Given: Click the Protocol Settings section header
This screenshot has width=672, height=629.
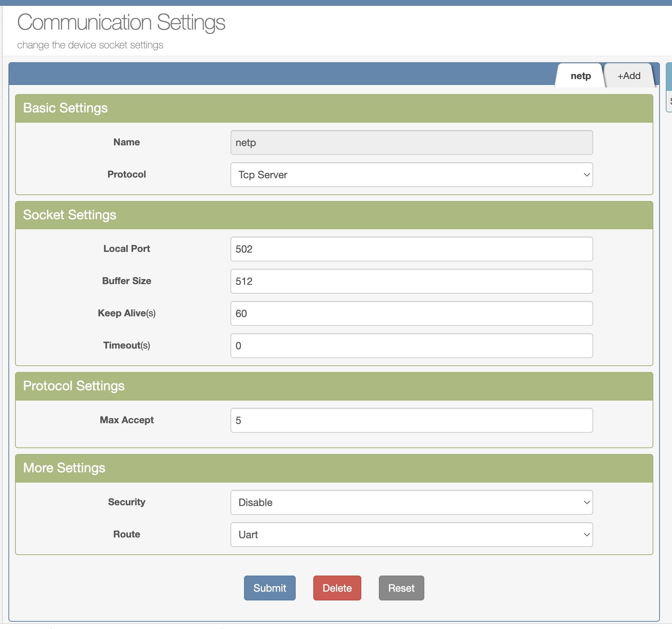Looking at the screenshot, I should pos(74,386).
